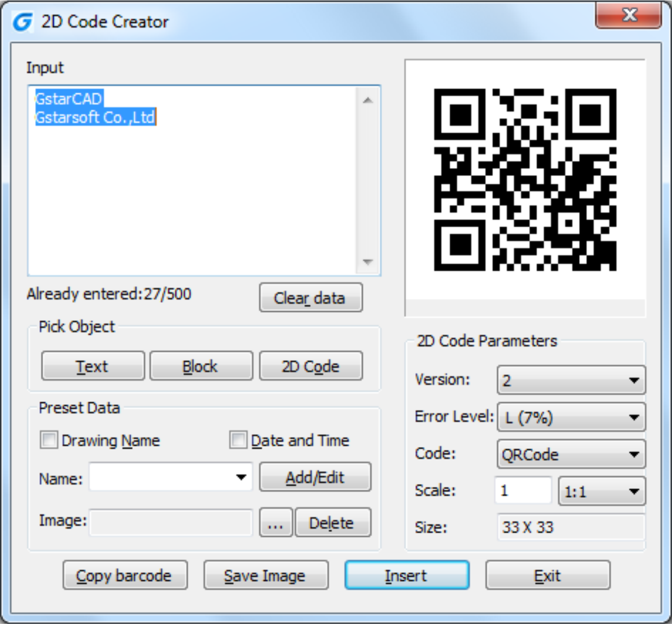672x624 pixels.
Task: Click the Add/Edit button
Action: coord(315,477)
